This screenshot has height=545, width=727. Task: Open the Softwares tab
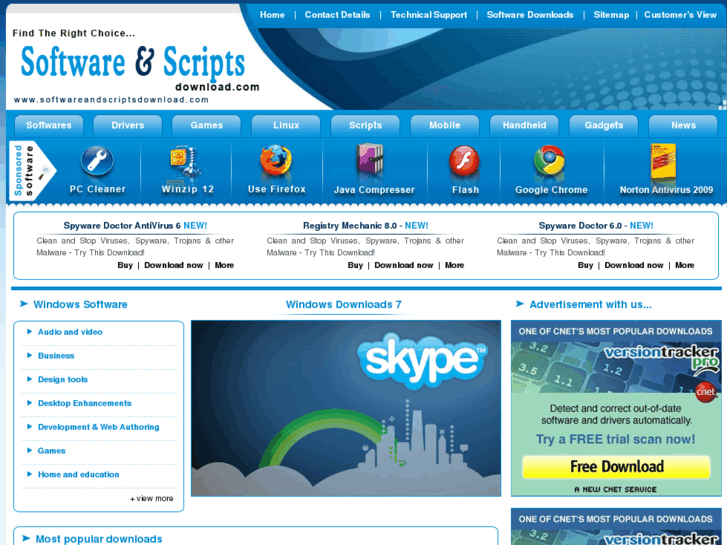click(49, 125)
